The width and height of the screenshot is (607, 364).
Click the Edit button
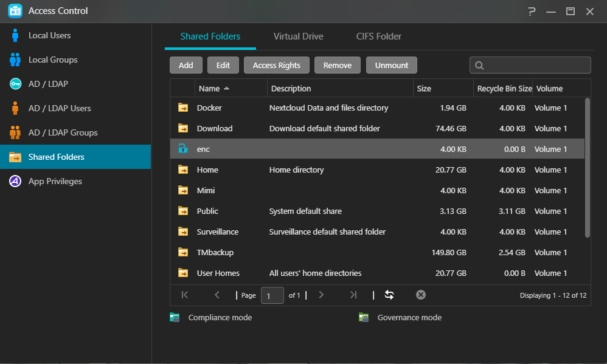point(223,65)
